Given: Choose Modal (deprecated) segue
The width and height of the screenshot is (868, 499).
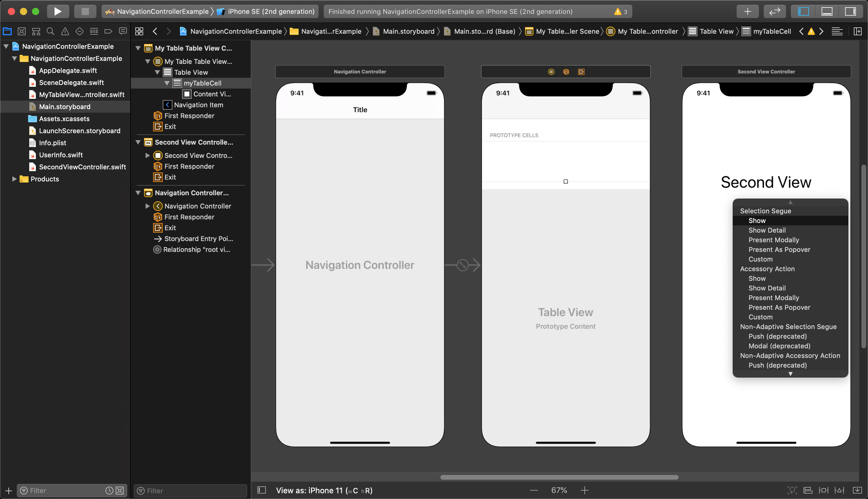Looking at the screenshot, I should pos(790,346).
